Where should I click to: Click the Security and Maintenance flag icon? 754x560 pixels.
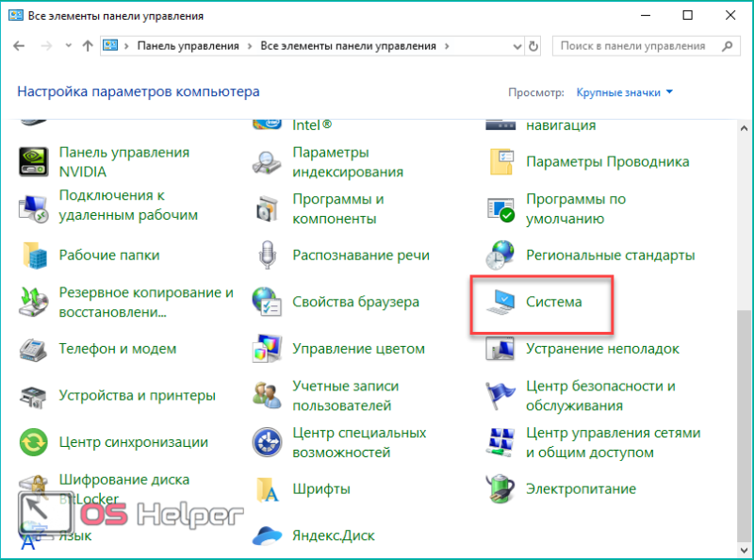500,395
